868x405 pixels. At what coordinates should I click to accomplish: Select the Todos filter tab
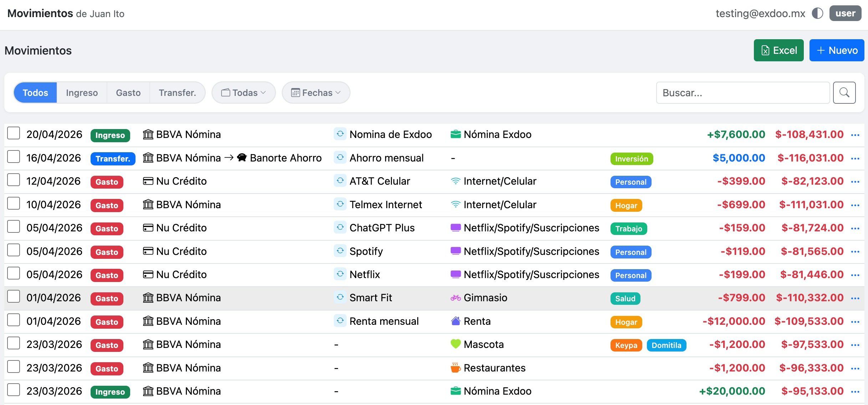(35, 93)
